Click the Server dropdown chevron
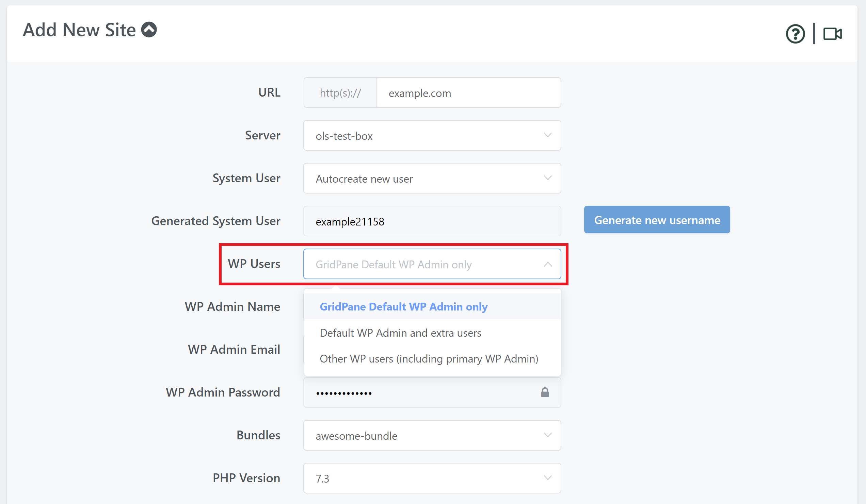Screen dimensions: 866x504 [548, 135]
